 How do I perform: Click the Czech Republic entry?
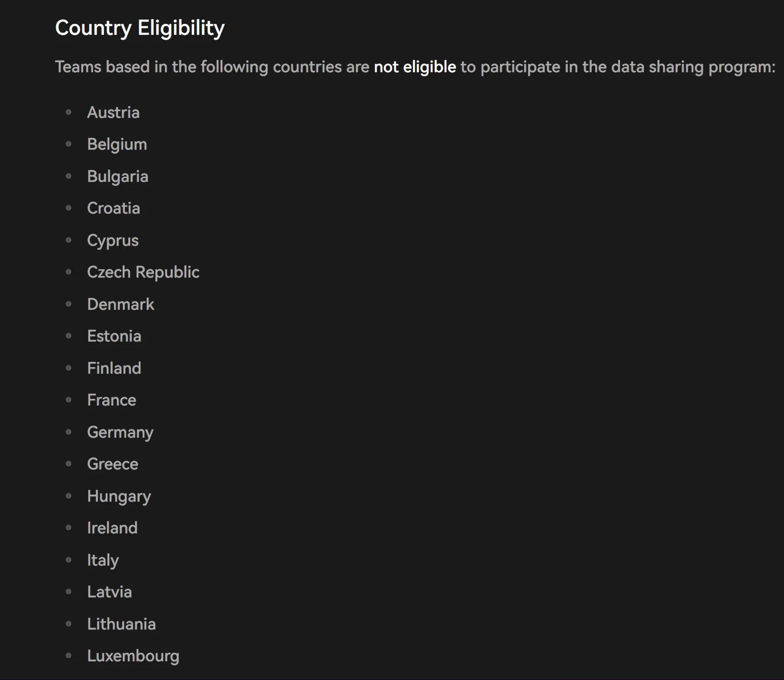coord(143,272)
